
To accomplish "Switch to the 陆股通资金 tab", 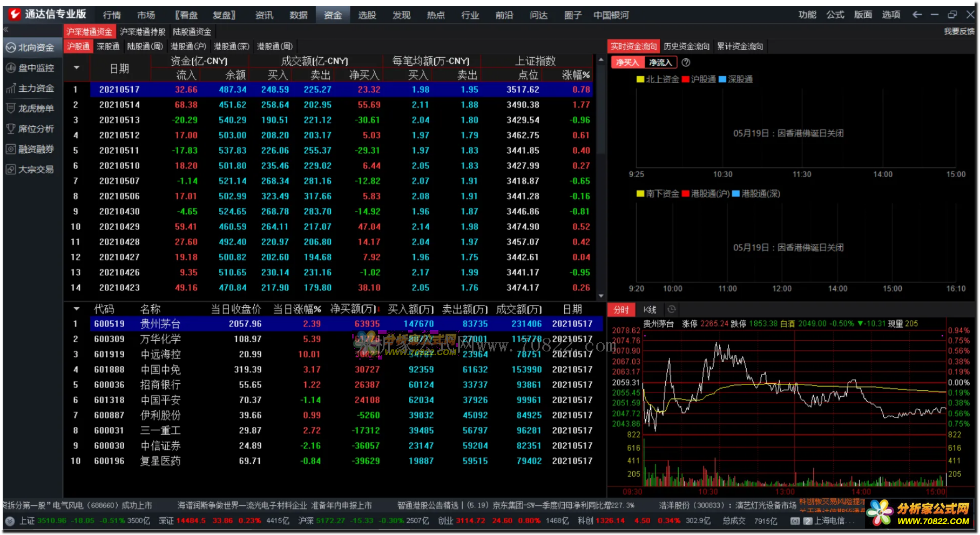I will click(x=192, y=32).
